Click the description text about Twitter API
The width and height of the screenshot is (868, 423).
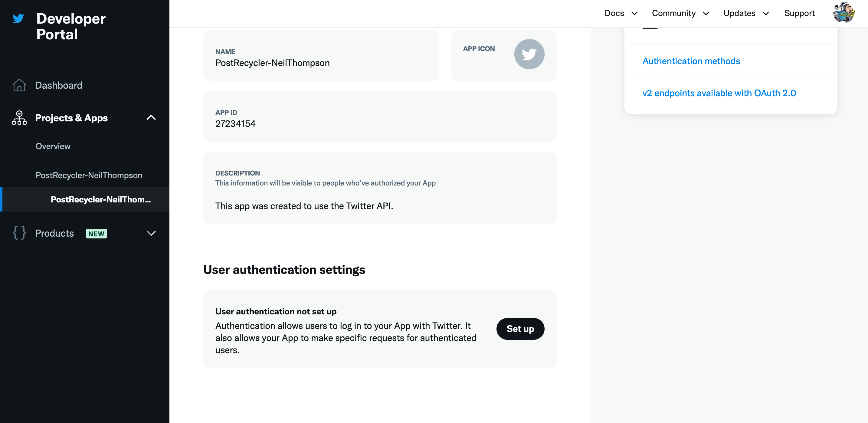pyautogui.click(x=304, y=206)
